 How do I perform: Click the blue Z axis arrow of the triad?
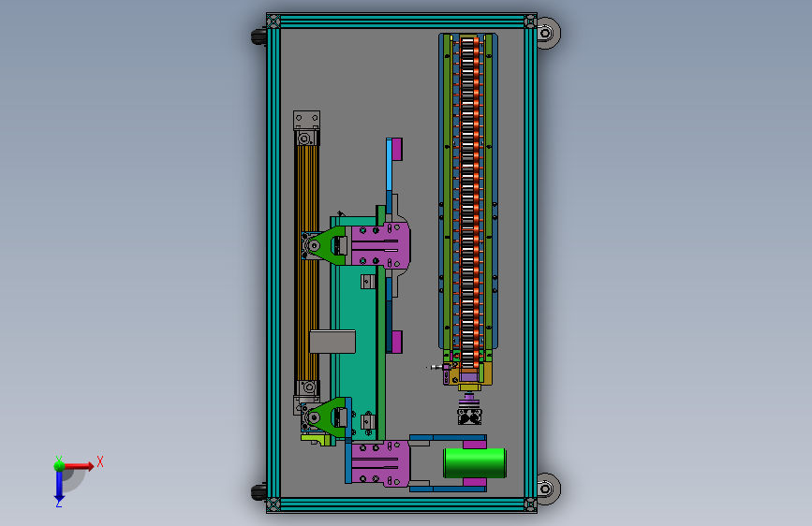pos(59,486)
